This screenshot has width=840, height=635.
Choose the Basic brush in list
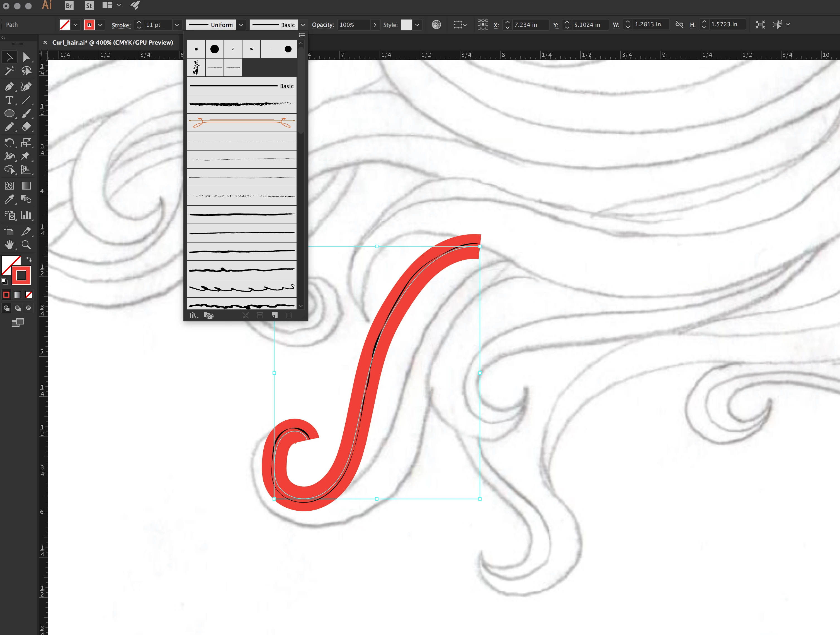[x=242, y=86]
